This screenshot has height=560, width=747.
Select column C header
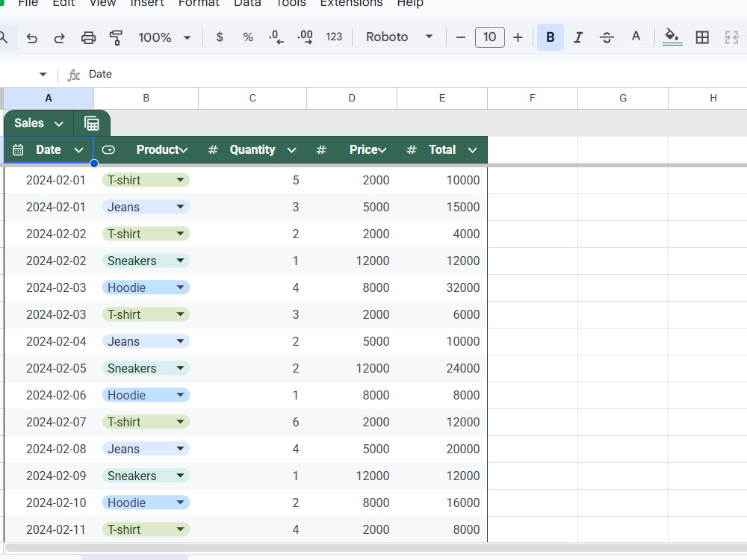252,99
